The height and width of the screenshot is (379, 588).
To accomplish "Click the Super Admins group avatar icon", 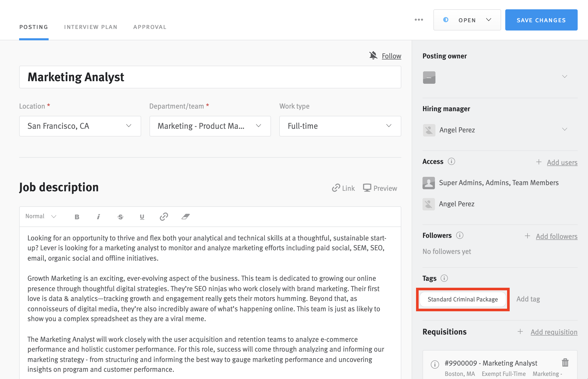I will pyautogui.click(x=429, y=183).
